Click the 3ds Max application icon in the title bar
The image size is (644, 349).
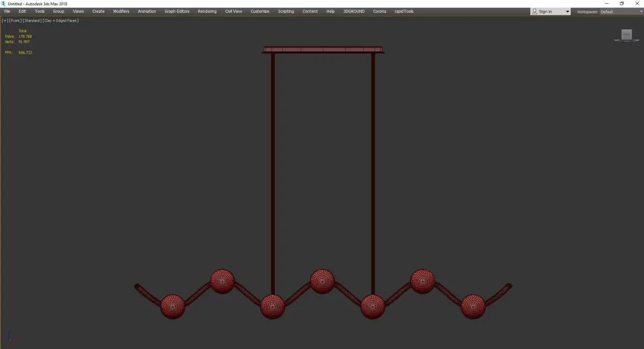(4, 4)
